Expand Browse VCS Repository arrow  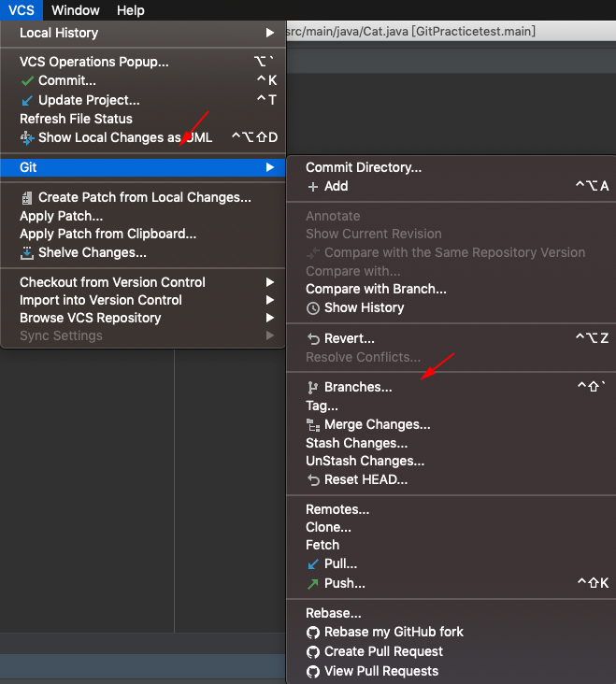(270, 319)
